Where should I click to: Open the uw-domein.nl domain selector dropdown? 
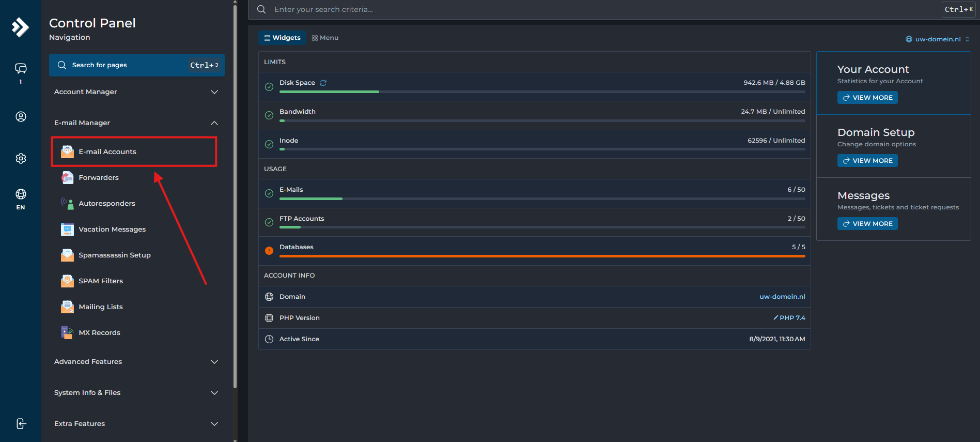pos(938,39)
